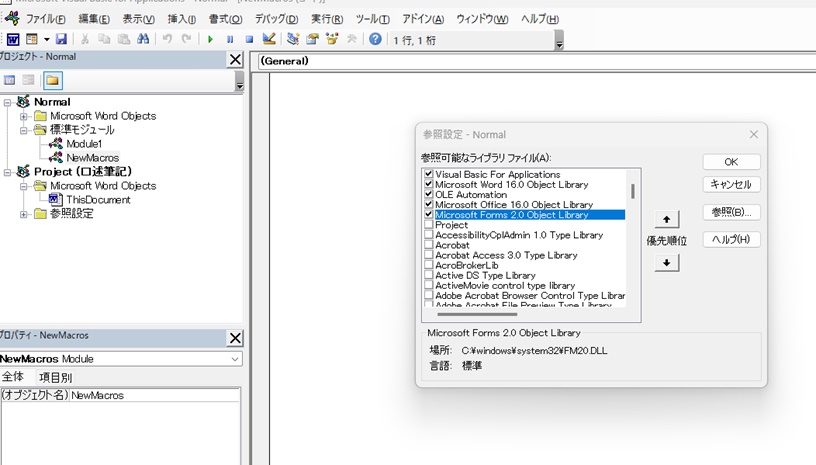The height and width of the screenshot is (465, 816).
Task: Collapse Project (口述筆記) tree node
Action: (x=7, y=172)
